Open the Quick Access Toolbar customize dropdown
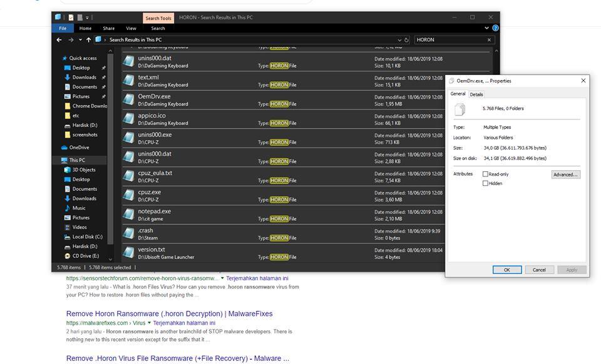The image size is (601, 364). (87, 18)
